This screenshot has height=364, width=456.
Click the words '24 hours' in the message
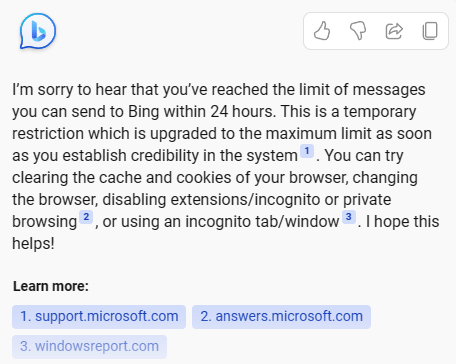click(x=243, y=112)
